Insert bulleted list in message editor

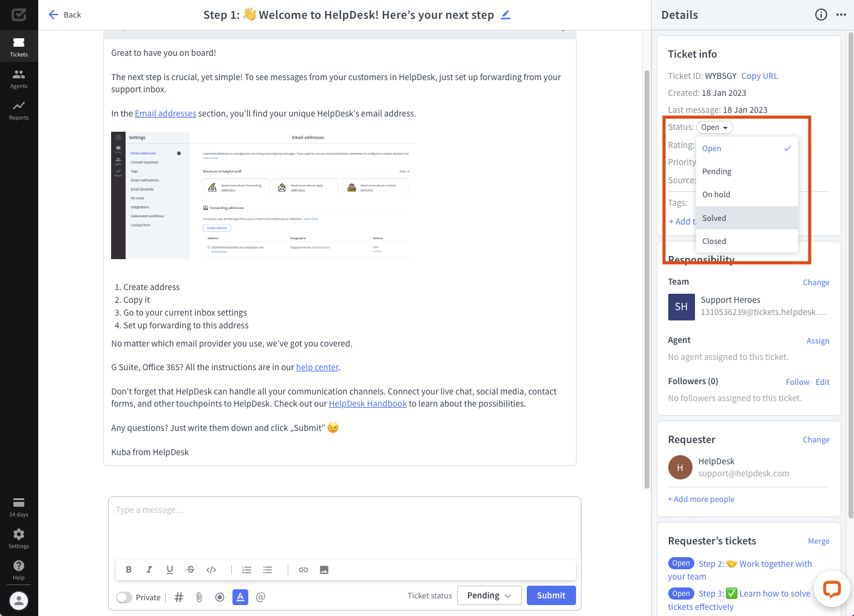[268, 570]
